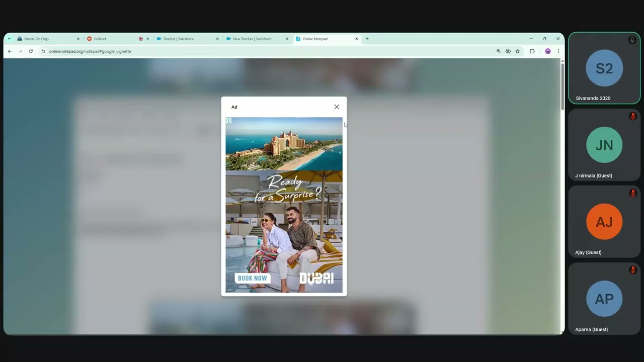
Task: Click the "Ajay (Guest)" name label
Action: pyautogui.click(x=588, y=252)
